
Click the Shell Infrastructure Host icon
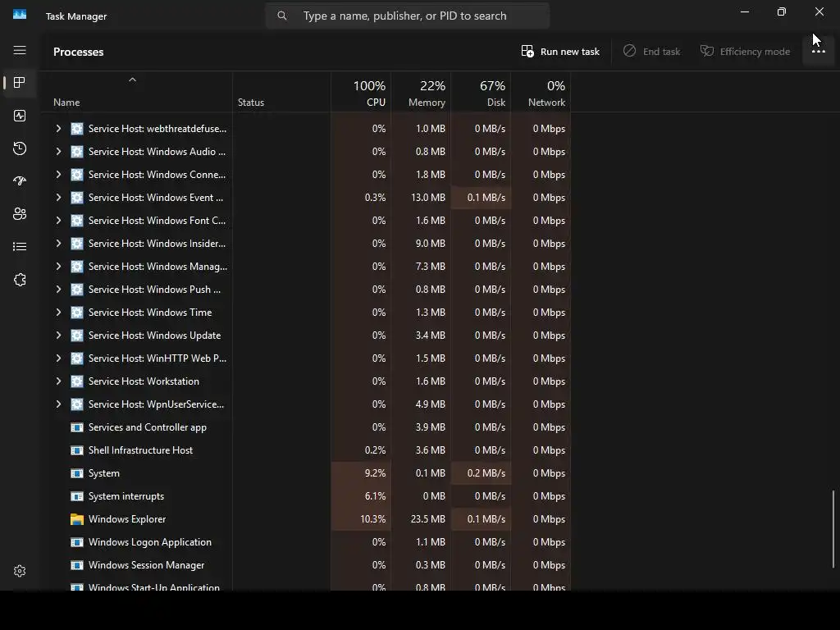pyautogui.click(x=77, y=450)
